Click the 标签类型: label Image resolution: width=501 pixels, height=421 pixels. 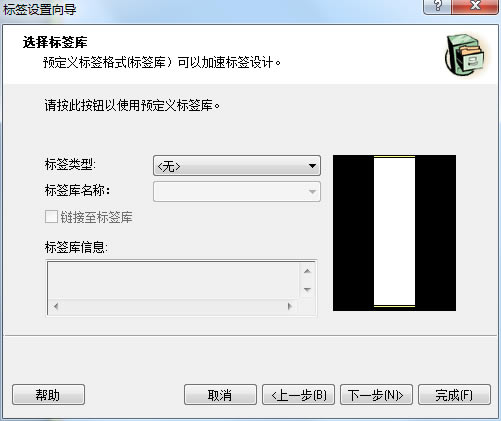[x=70, y=164]
